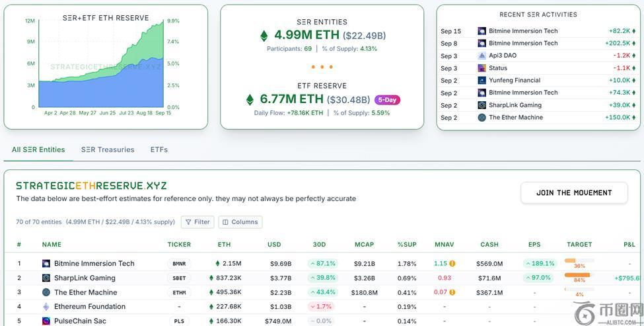Toggle the 5-Day badge on ETF Reserve
Screen dimensions: 644x326
[387, 100]
